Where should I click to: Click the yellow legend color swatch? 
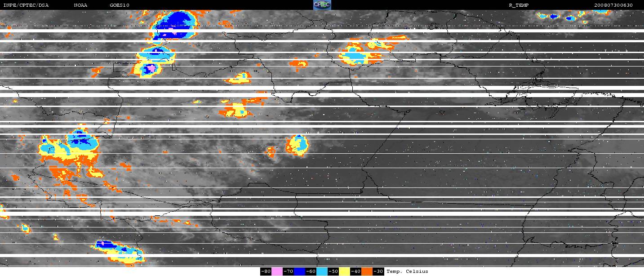[x=344, y=272]
